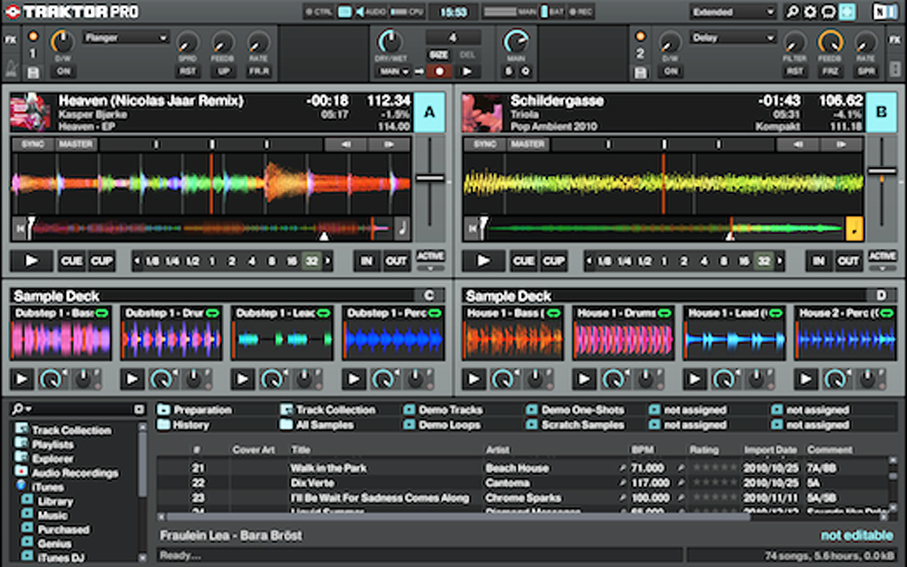
Task: Play the Dubstep 1 - Bass sample slot
Action: click(x=21, y=380)
